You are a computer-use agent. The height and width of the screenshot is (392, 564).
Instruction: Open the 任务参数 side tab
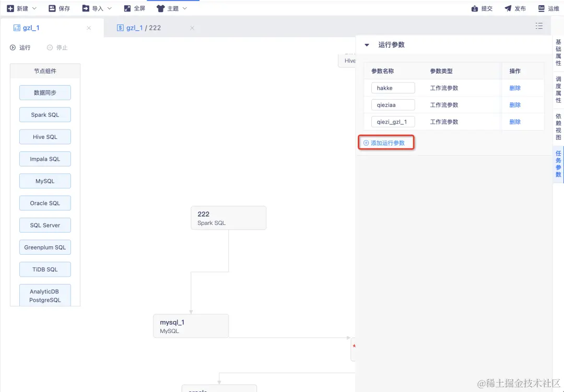558,163
